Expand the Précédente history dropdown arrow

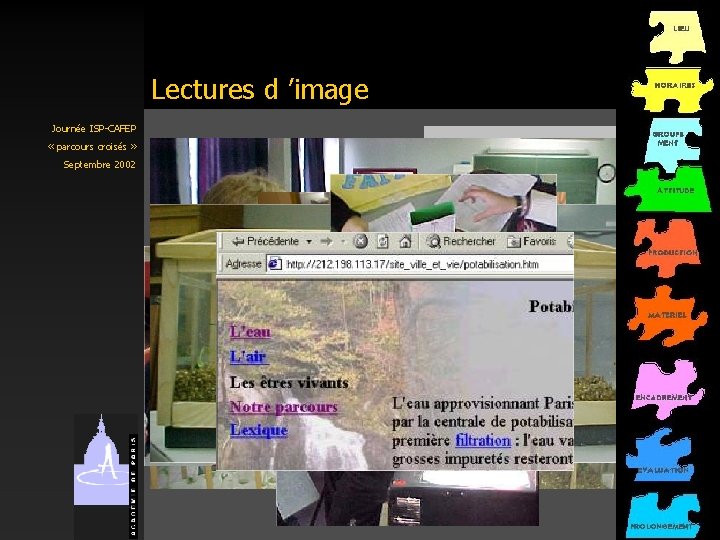[309, 242]
